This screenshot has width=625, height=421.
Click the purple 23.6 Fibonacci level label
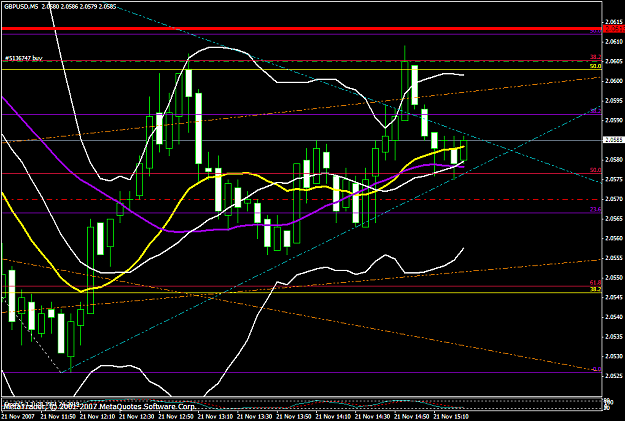(x=595, y=209)
